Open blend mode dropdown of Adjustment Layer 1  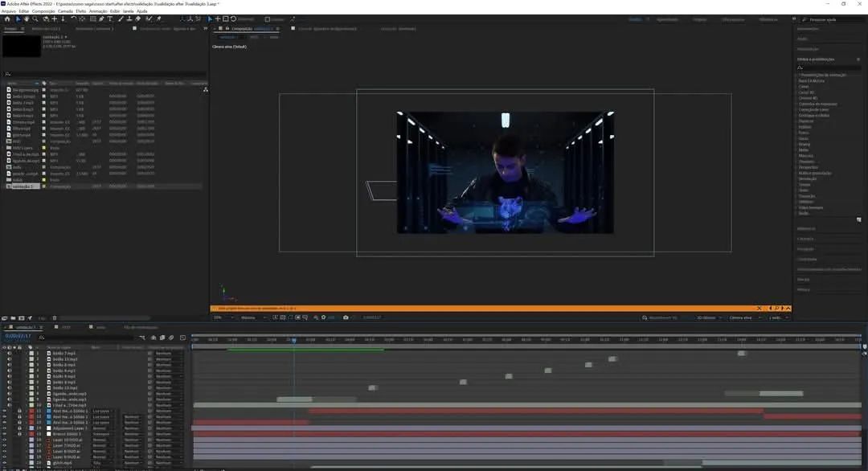(x=102, y=428)
